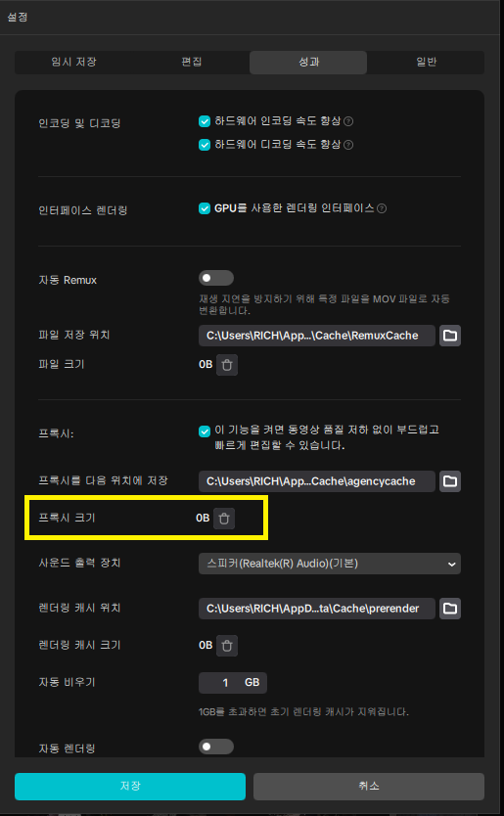Click the 설정 window title

click(x=18, y=18)
